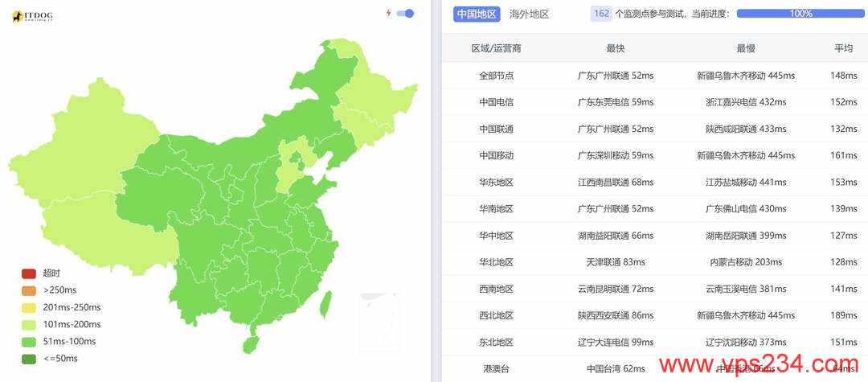Screen dimensions: 868x382
Task: Click the 148ms average in 全部节点 row
Action: (844, 76)
